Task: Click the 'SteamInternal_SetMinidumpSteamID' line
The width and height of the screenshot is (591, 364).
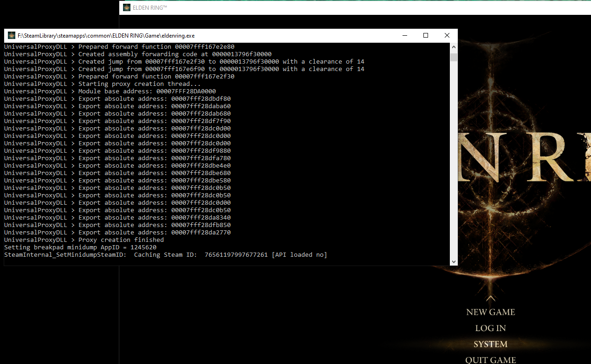Action: 166,255
